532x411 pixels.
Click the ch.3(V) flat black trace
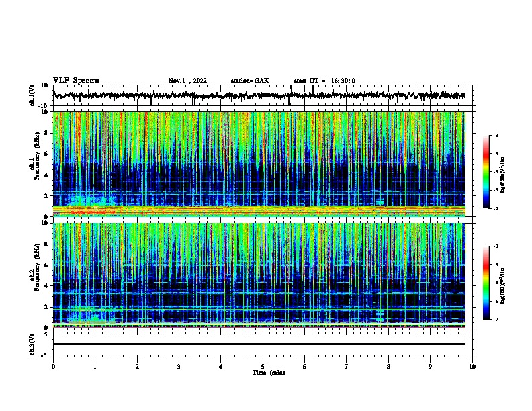[x=259, y=344]
